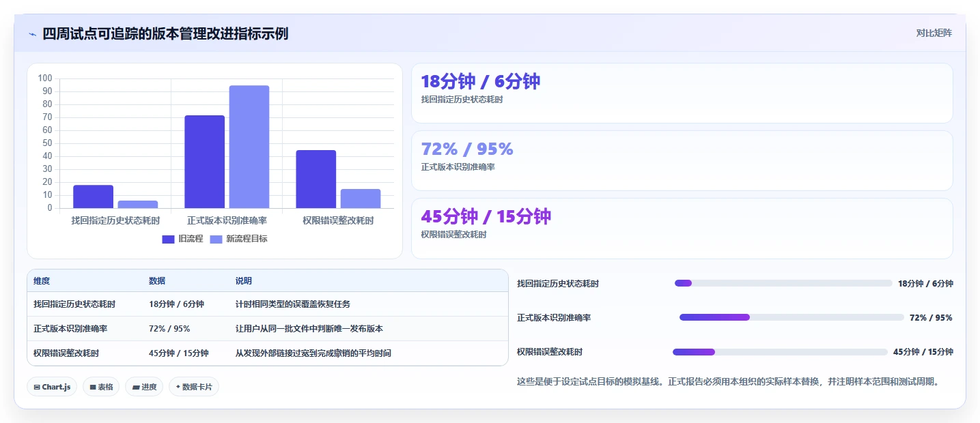
Task: Select the Chart.js chip
Action: (x=52, y=387)
